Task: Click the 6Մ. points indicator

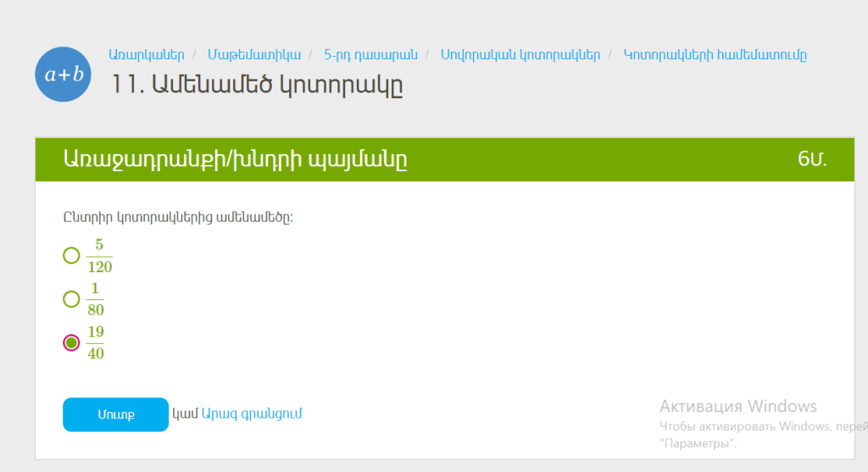Action: pos(811,158)
